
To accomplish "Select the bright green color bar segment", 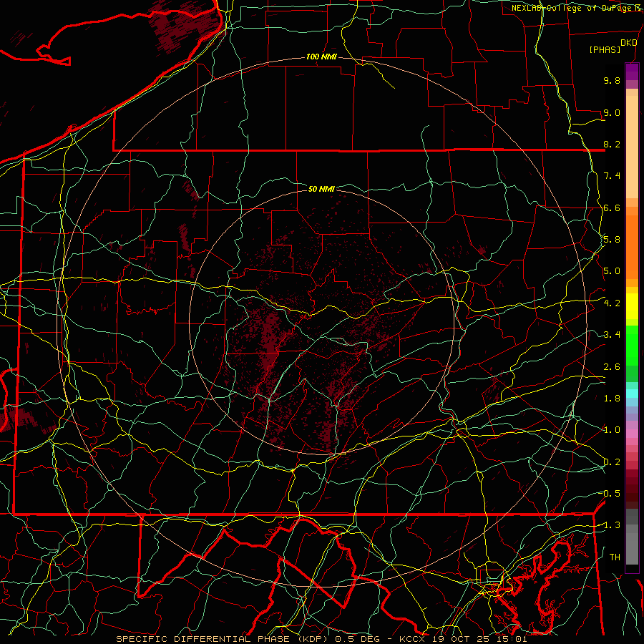I will 632,345.
